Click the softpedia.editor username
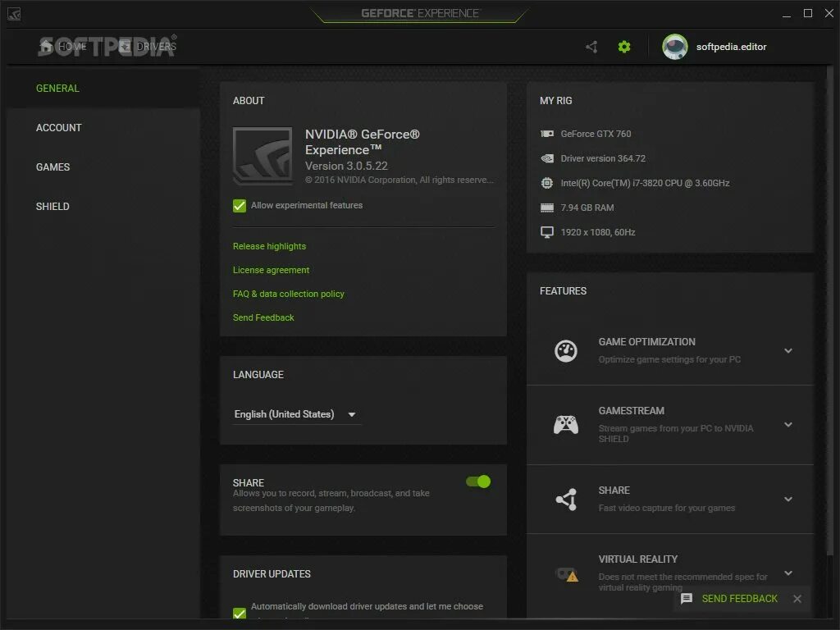The height and width of the screenshot is (630, 840). [731, 47]
